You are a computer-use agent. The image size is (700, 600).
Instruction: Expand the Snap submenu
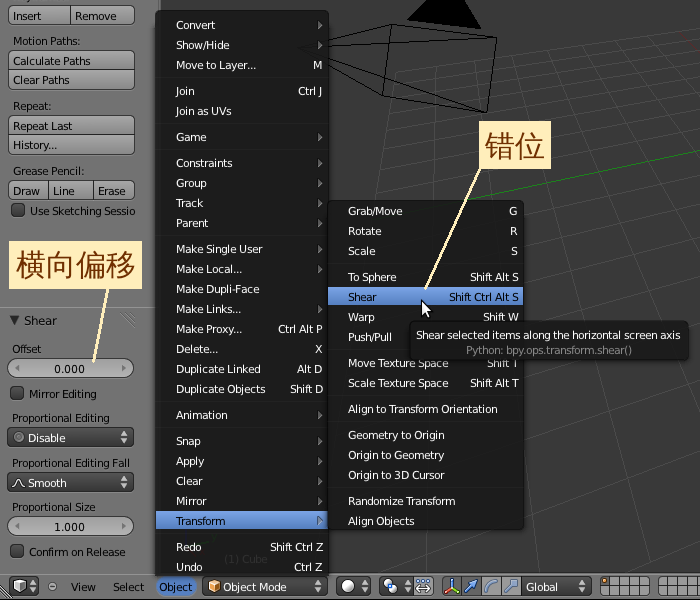242,441
